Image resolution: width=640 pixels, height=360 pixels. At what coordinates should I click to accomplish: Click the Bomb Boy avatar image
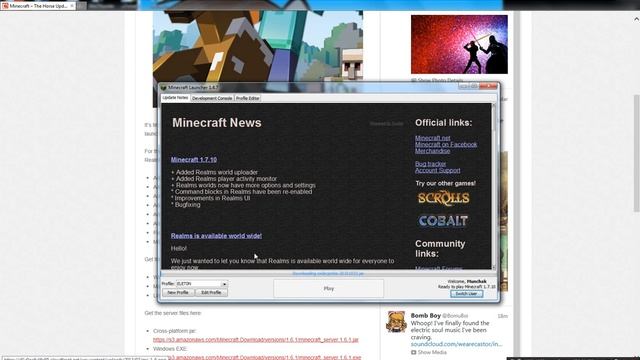click(x=396, y=322)
